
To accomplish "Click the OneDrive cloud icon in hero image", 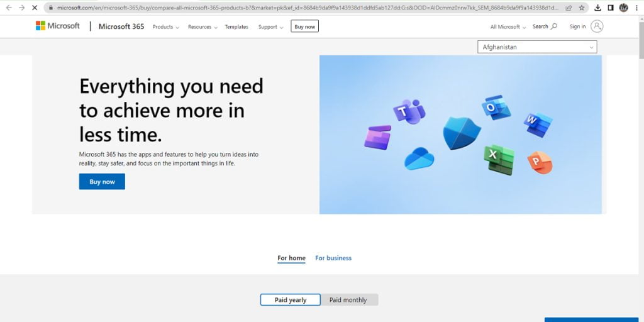I will pos(419,158).
